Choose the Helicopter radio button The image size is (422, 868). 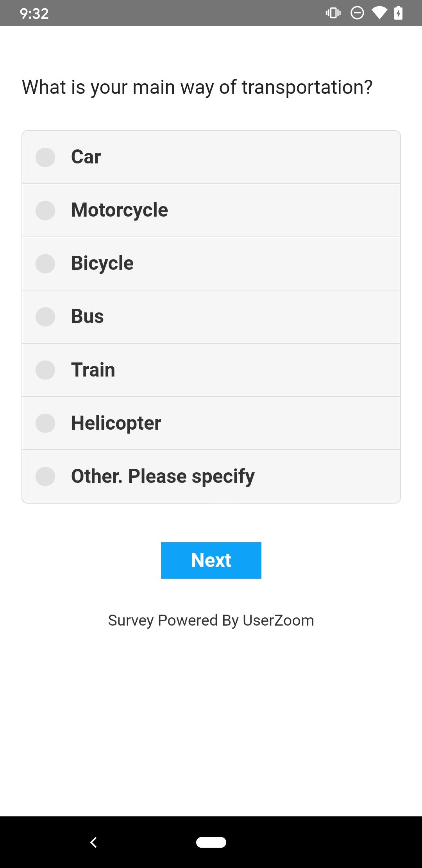tap(45, 423)
